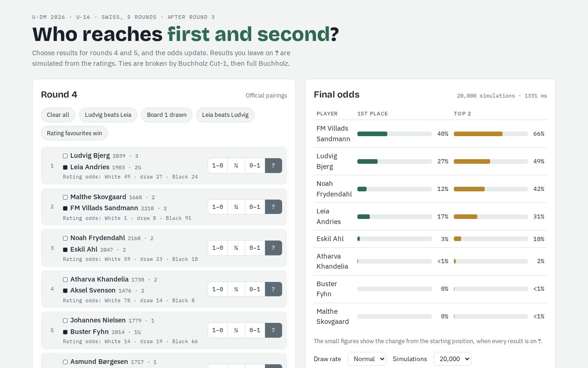Open the Simulations count dropdown
Screen dimensions: 588x368
452,359
